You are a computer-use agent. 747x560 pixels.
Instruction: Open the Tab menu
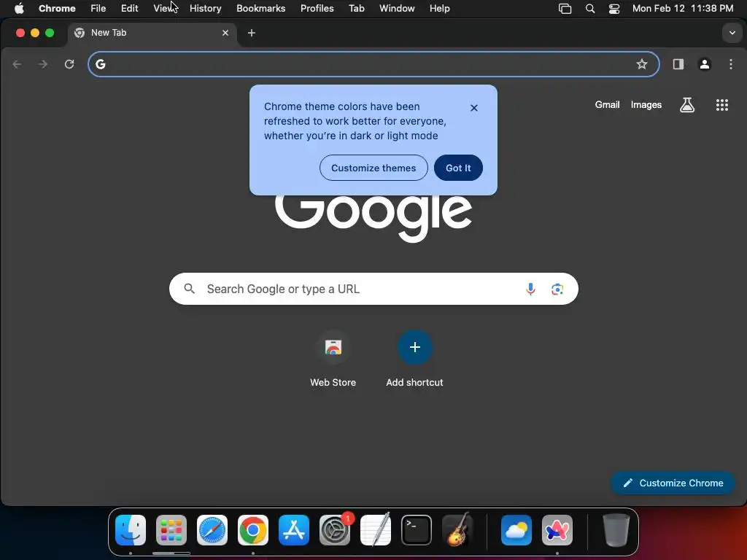coord(356,9)
